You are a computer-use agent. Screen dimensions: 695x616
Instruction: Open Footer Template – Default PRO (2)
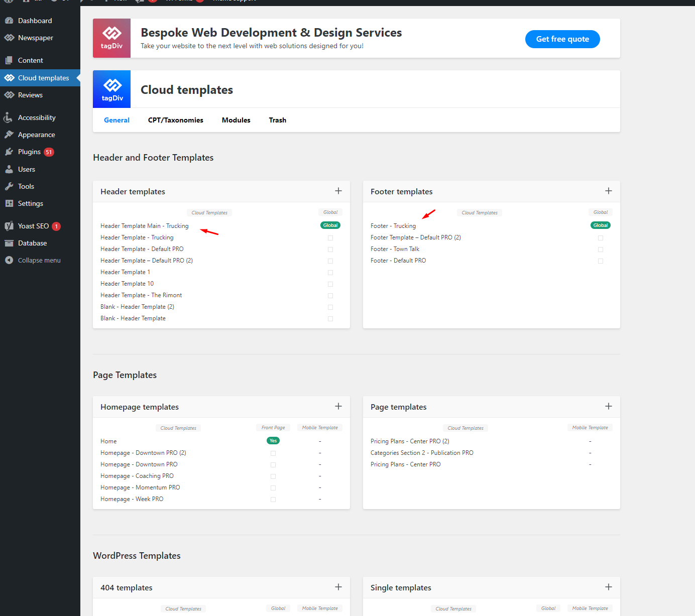pyautogui.click(x=416, y=237)
